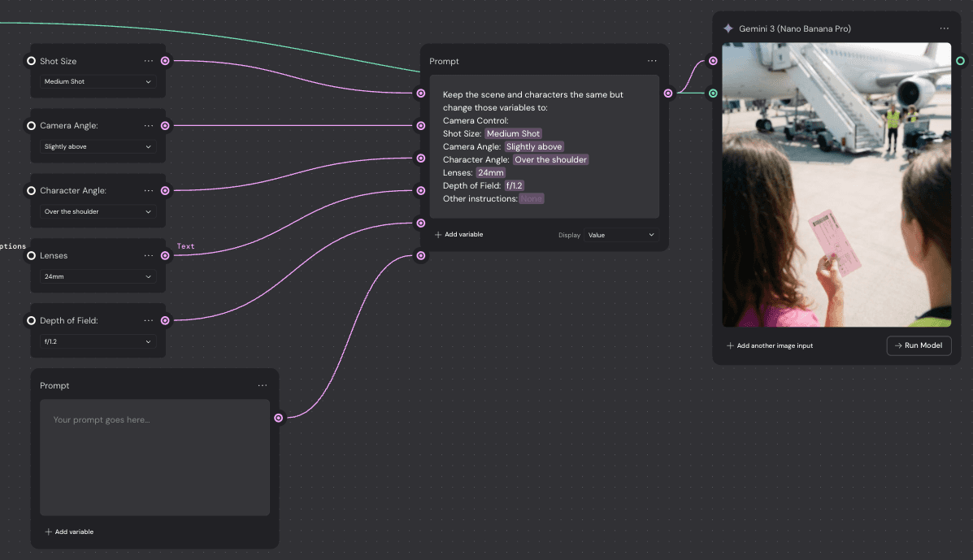
Task: Open the Medium Shot dropdown
Action: tap(98, 81)
